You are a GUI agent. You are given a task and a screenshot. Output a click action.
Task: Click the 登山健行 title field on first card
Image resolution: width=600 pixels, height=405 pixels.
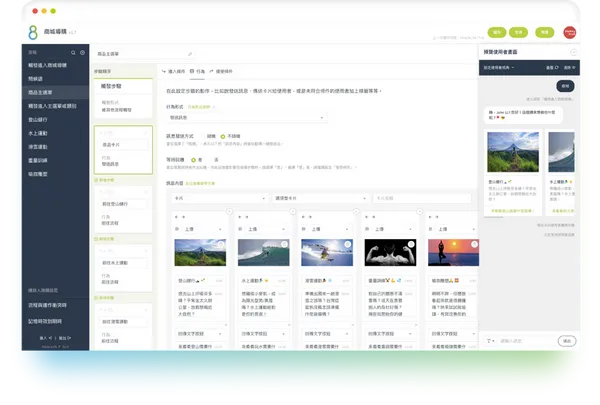pos(200,281)
